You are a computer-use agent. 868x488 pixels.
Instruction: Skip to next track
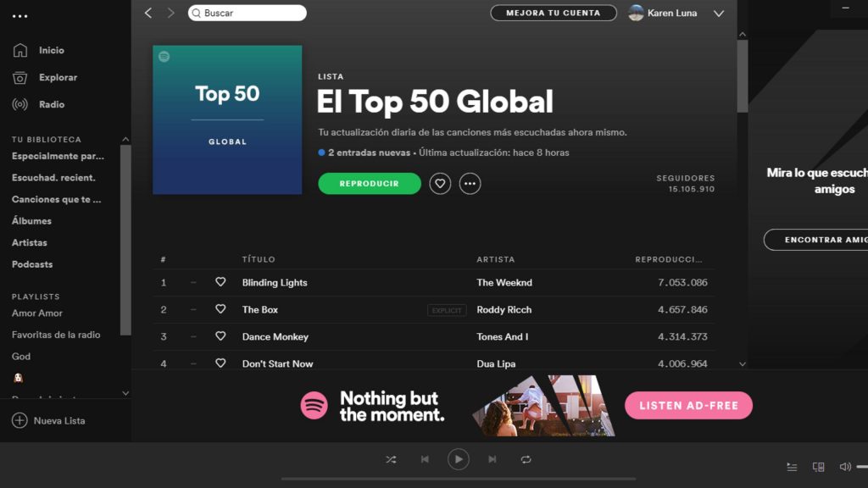tap(492, 459)
